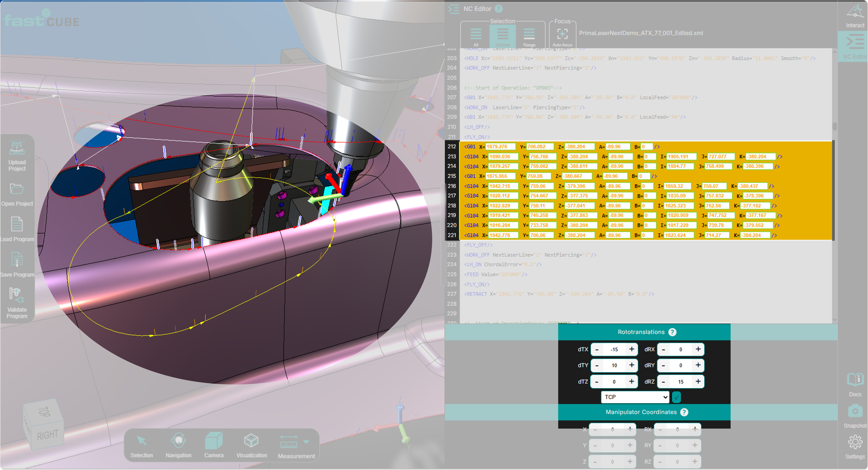
Task: Apply rototranslation with checkmark button
Action: (676, 397)
